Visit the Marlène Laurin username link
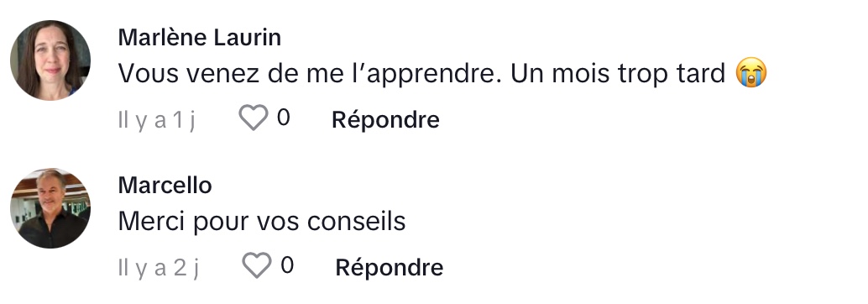The image size is (868, 304). click(200, 38)
